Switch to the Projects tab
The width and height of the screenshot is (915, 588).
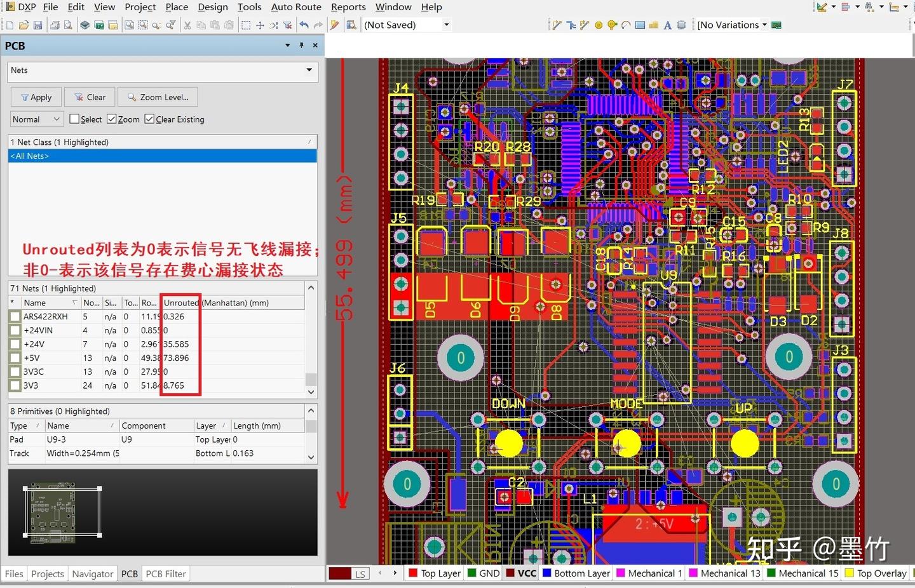click(x=47, y=573)
